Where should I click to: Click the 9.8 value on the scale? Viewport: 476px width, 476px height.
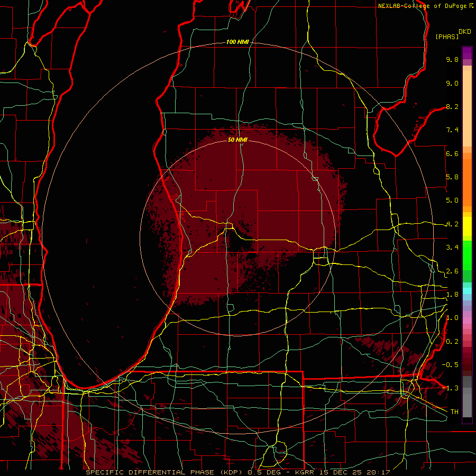(452, 59)
